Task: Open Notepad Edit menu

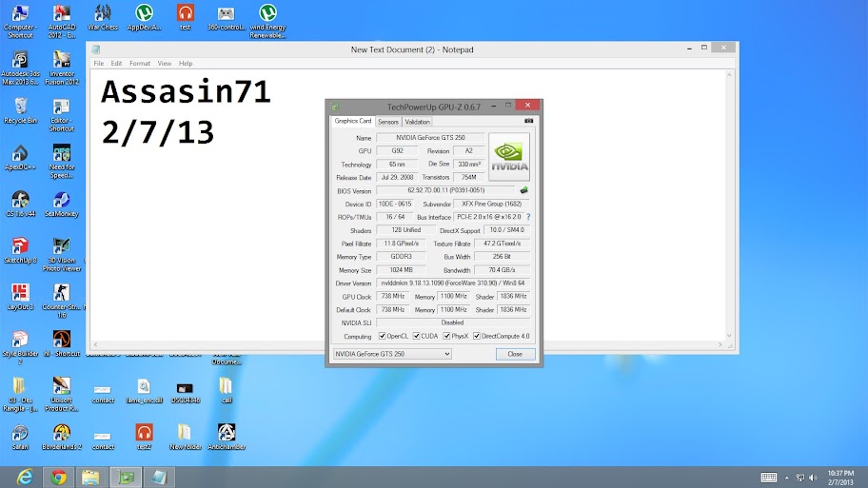Action: coord(116,63)
